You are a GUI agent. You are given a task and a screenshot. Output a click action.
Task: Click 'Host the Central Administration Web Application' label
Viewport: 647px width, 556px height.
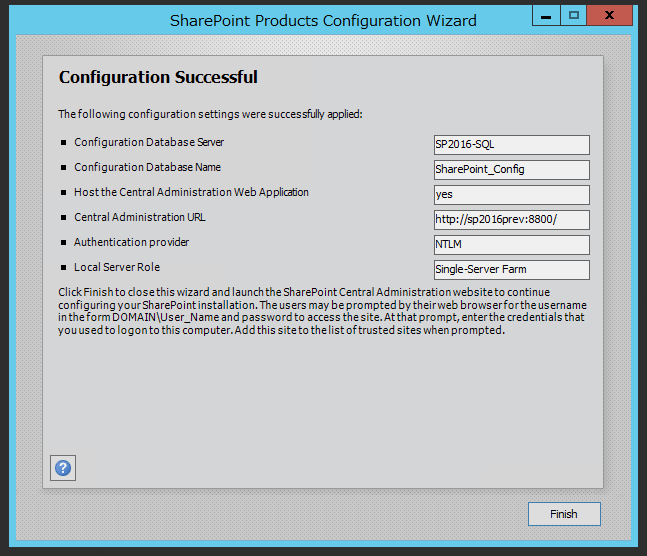coord(191,192)
